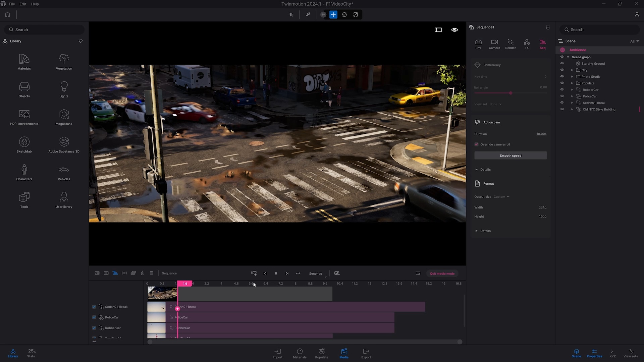644x362 pixels.
Task: Toggle visibility of Photo Studio folder
Action: [562, 76]
